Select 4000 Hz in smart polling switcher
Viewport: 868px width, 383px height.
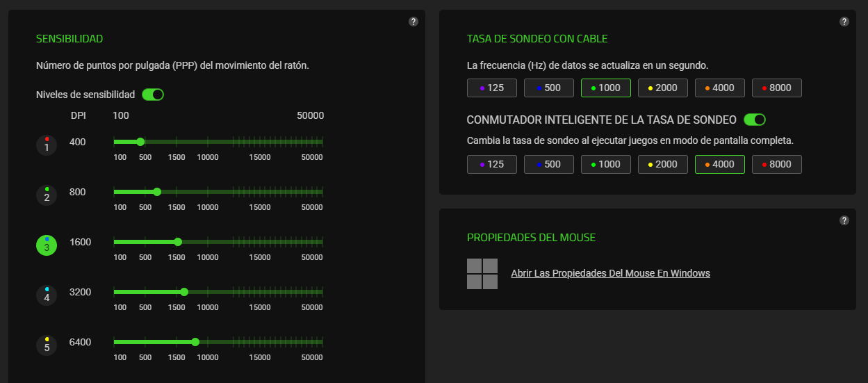point(719,164)
